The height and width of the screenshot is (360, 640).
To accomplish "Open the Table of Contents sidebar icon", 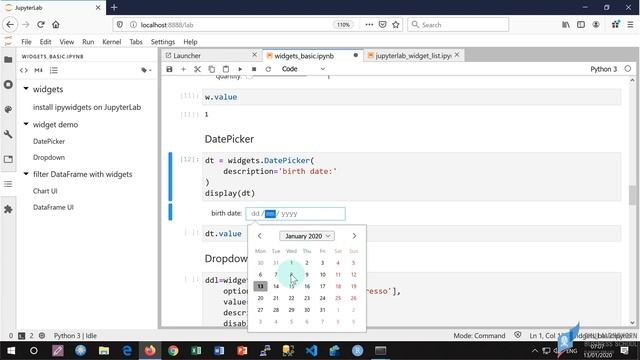I will tap(8, 184).
